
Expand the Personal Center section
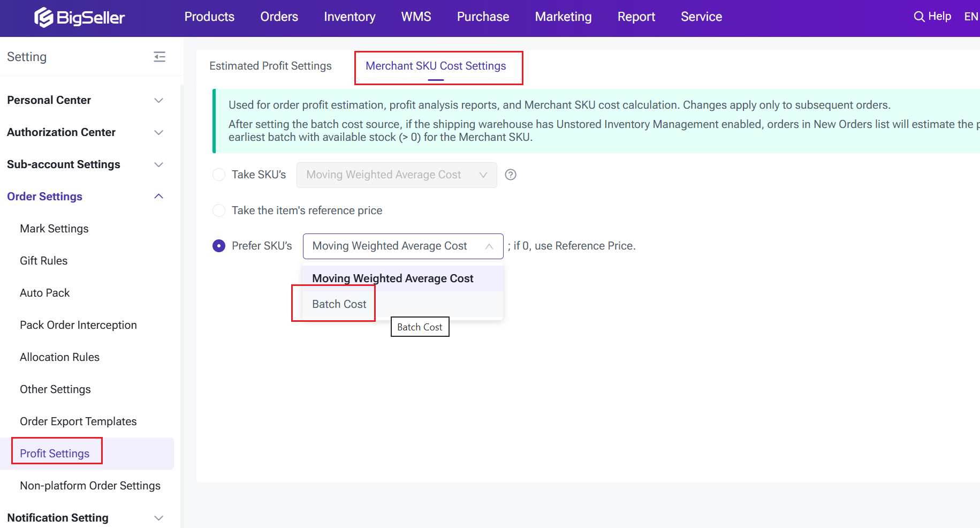point(158,100)
